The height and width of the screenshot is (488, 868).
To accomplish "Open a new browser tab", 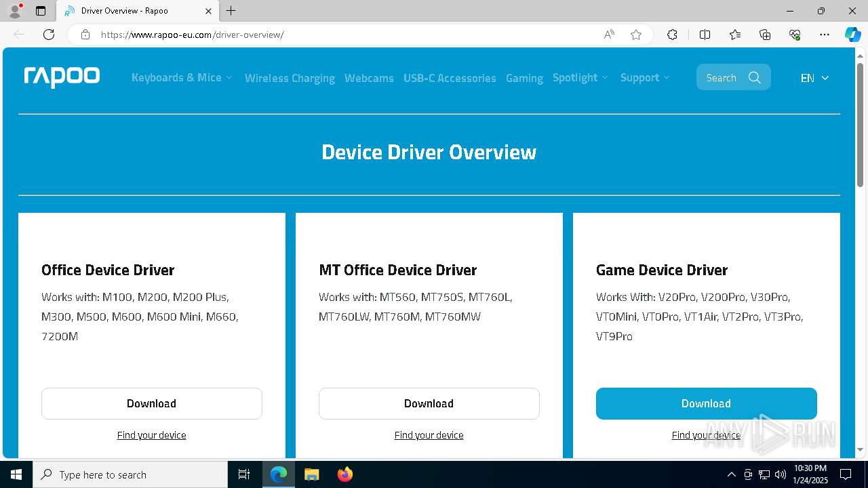I will click(x=231, y=11).
